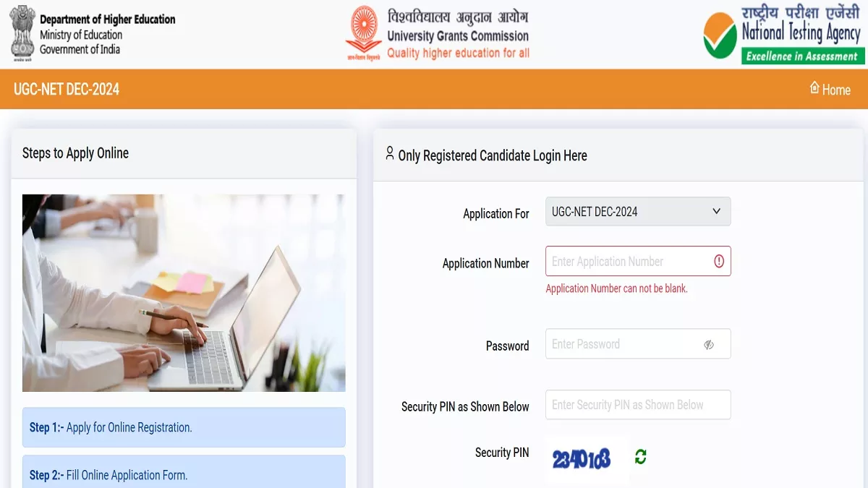Click the chevron arrow on UGC-NET DEC-2024 selector
This screenshot has height=488, width=868.
(716, 212)
